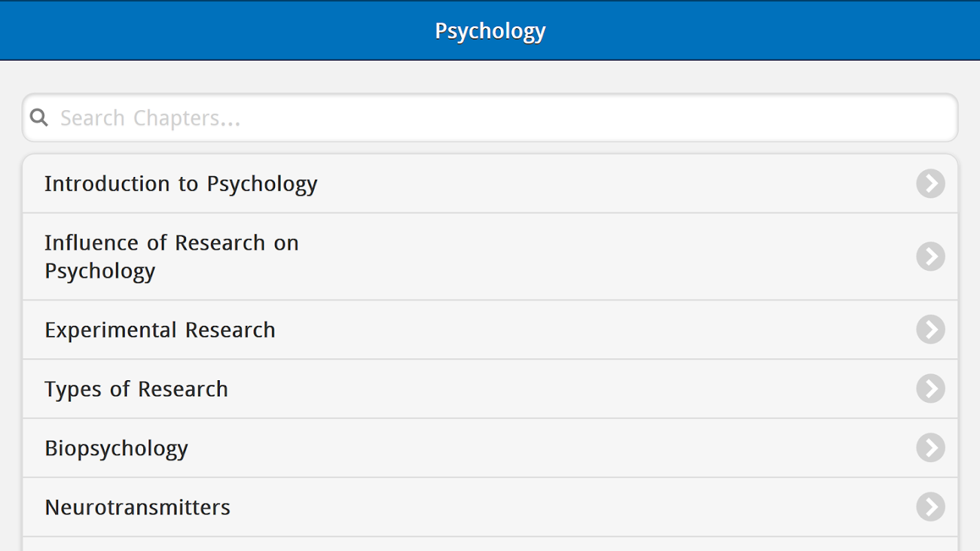980x551 pixels.
Task: Click the 'Search Chapters...' placeholder text
Action: pyautogui.click(x=150, y=118)
